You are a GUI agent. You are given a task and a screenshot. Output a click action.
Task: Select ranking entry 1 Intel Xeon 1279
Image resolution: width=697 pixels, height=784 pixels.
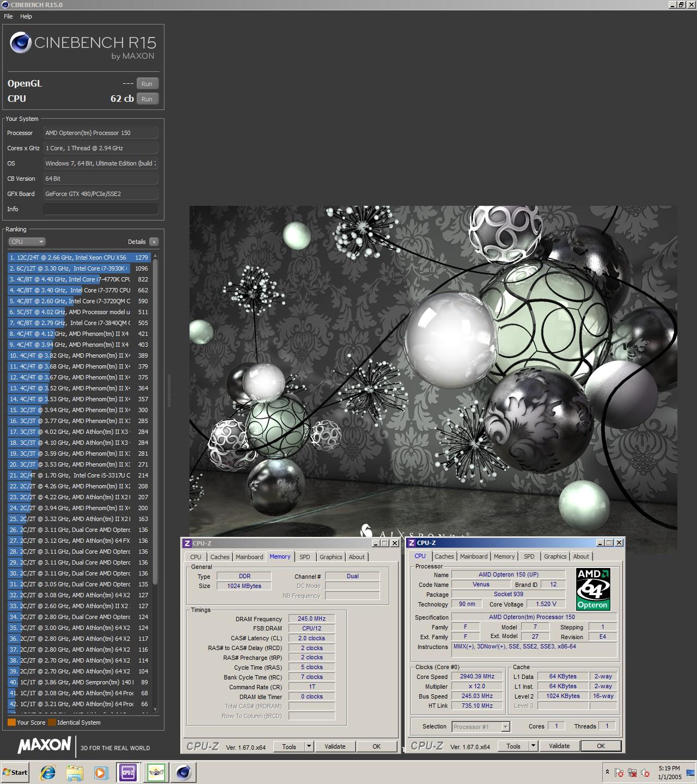79,258
